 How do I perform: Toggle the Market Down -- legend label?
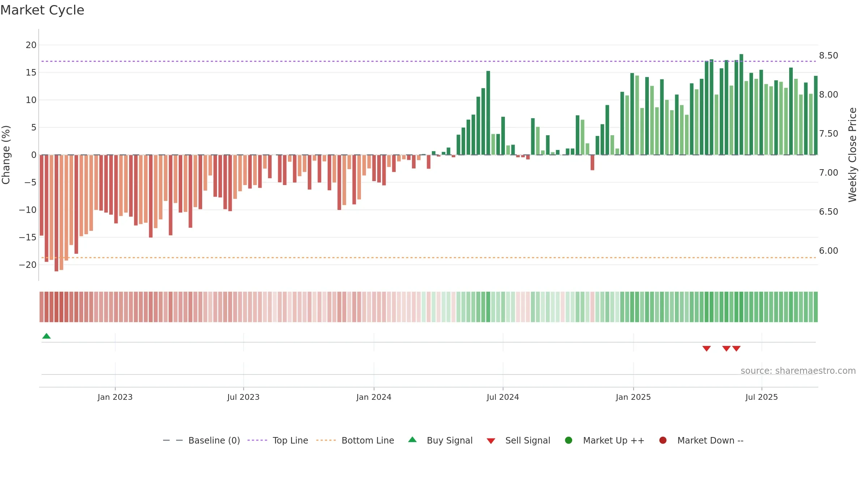pyautogui.click(x=710, y=440)
